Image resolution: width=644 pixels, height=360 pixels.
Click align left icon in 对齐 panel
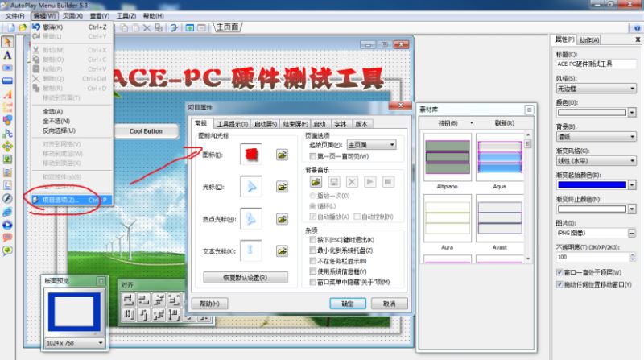tap(129, 300)
